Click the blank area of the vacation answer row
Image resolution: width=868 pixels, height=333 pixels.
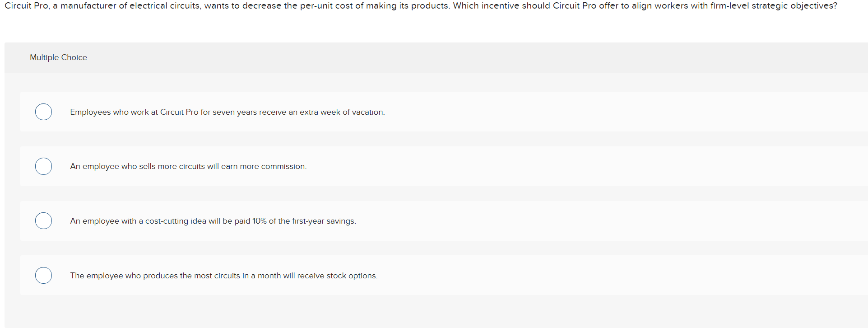pos(587,112)
